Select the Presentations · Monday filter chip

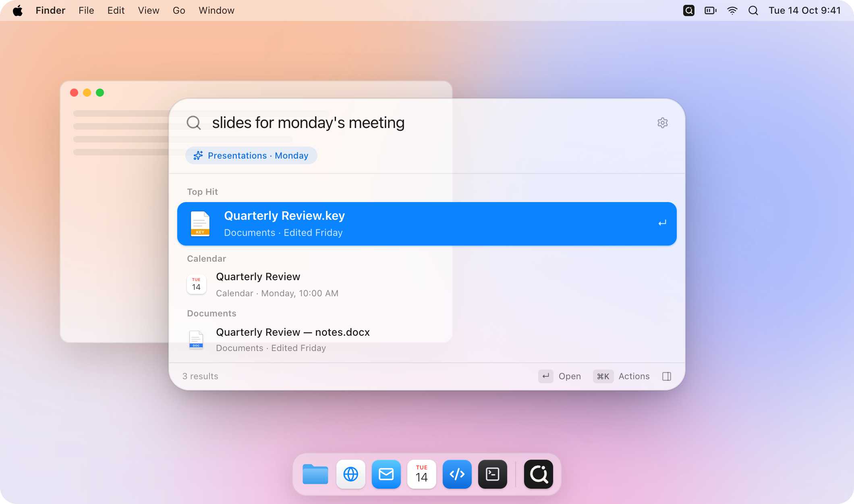click(251, 155)
